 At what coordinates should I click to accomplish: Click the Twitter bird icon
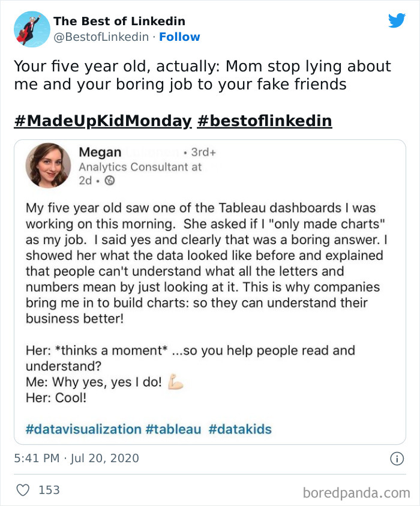(x=397, y=19)
